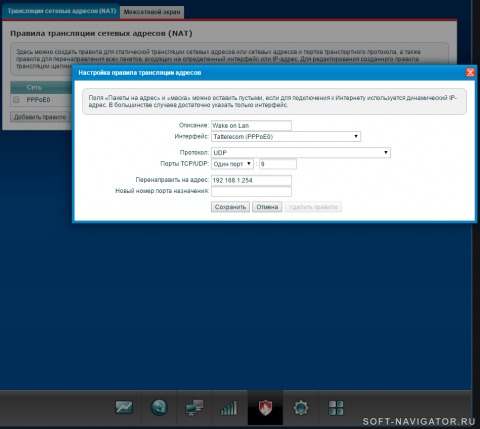The width and height of the screenshot is (480, 429).
Task: Focus the Новый номер порта назначения field
Action: point(251,191)
